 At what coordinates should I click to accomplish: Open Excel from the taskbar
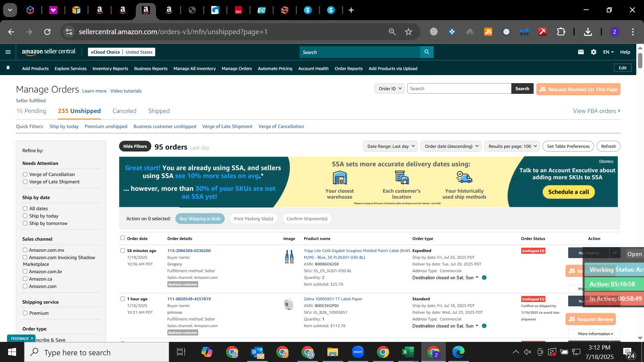tap(408, 352)
